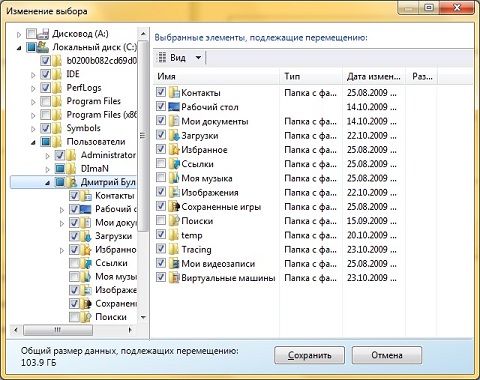480x380 pixels.
Task: Uncheck the Administrator checkbox in tree
Action: tap(60, 155)
